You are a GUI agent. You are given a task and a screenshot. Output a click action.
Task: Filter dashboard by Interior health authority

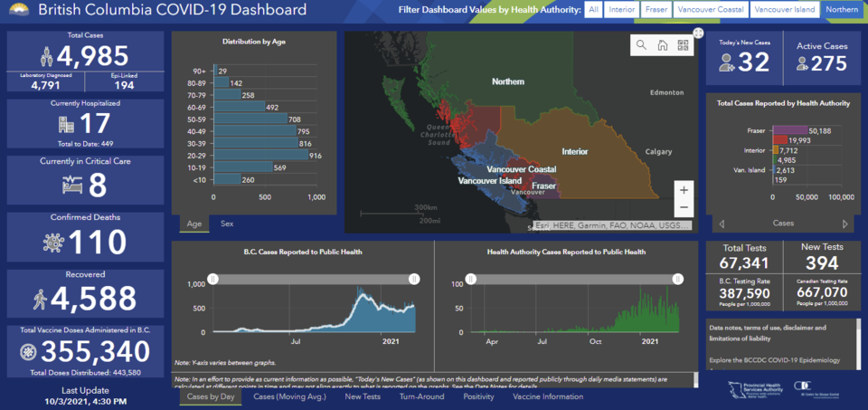coord(622,9)
